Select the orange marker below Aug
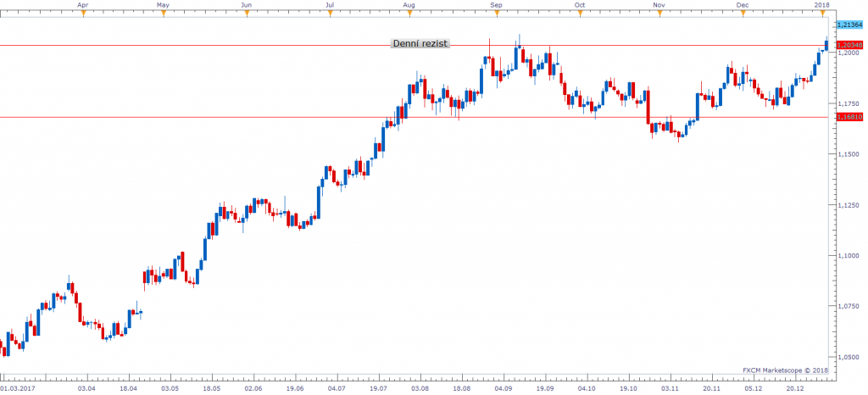This screenshot has width=868, height=395. pos(409,13)
